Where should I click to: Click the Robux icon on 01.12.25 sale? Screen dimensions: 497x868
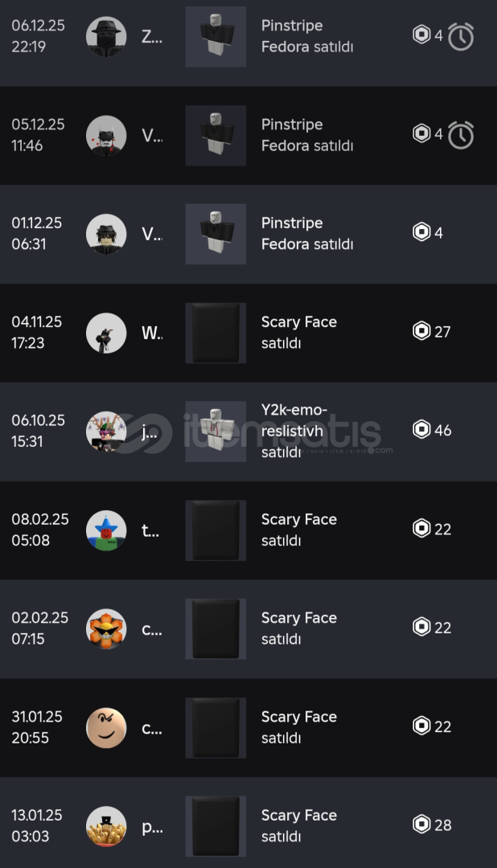[x=421, y=233]
